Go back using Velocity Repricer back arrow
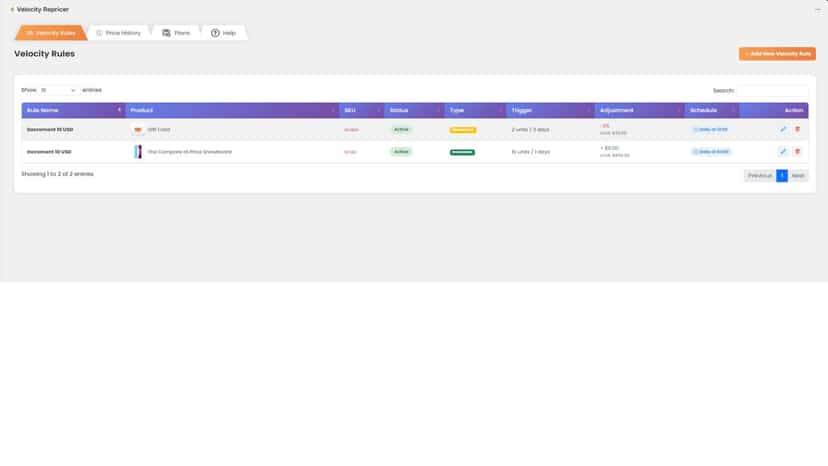The height and width of the screenshot is (466, 828). point(12,10)
